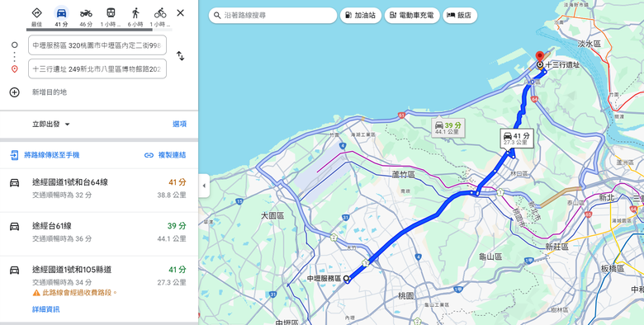Open the 立即出發 departure time dropdown
The height and width of the screenshot is (325, 644).
tap(51, 124)
